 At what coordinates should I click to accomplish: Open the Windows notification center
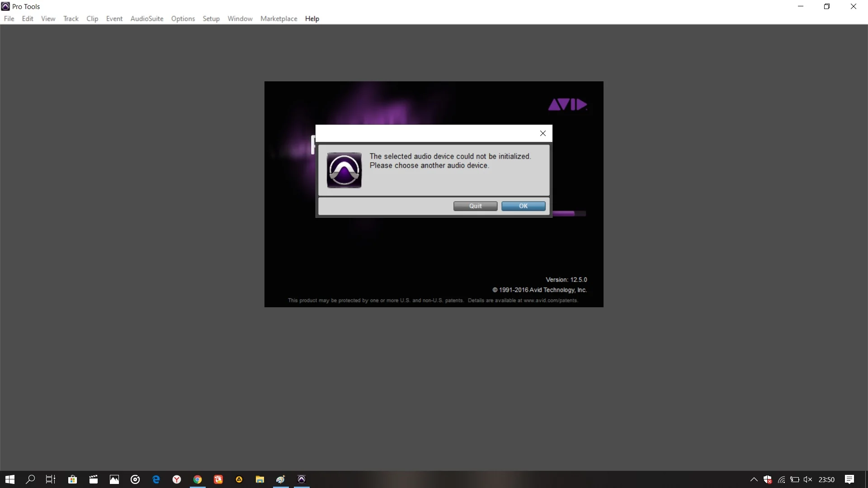(849, 479)
